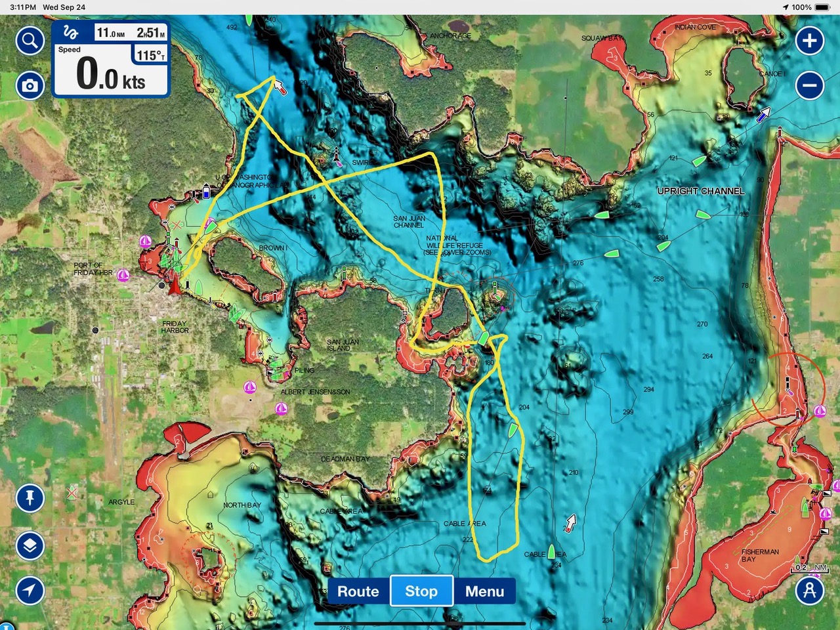Screen dimensions: 840x630
Task: Zoom out with the minus button
Action: click(x=809, y=85)
